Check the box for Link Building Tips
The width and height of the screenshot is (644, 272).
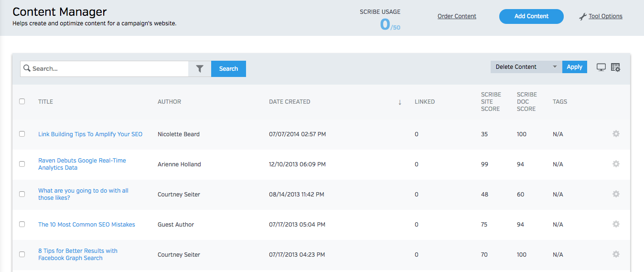22,134
